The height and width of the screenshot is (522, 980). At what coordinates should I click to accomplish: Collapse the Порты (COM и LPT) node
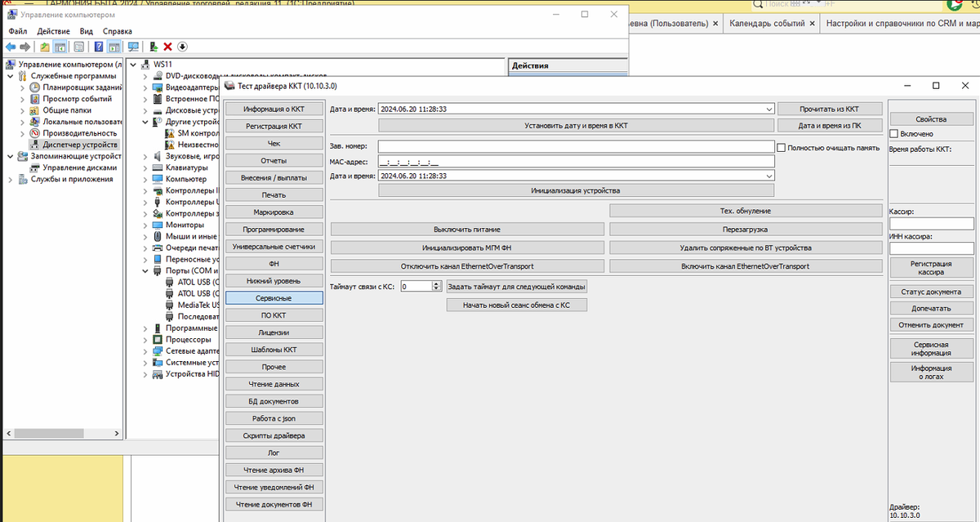[x=145, y=270]
